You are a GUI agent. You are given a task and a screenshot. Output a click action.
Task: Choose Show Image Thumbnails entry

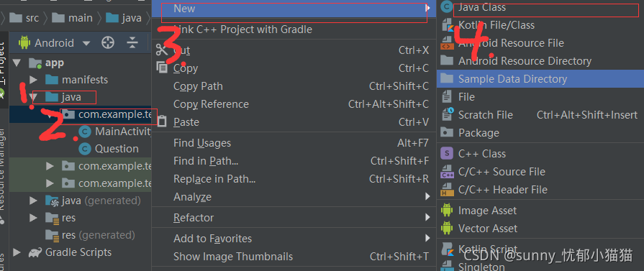point(294,257)
